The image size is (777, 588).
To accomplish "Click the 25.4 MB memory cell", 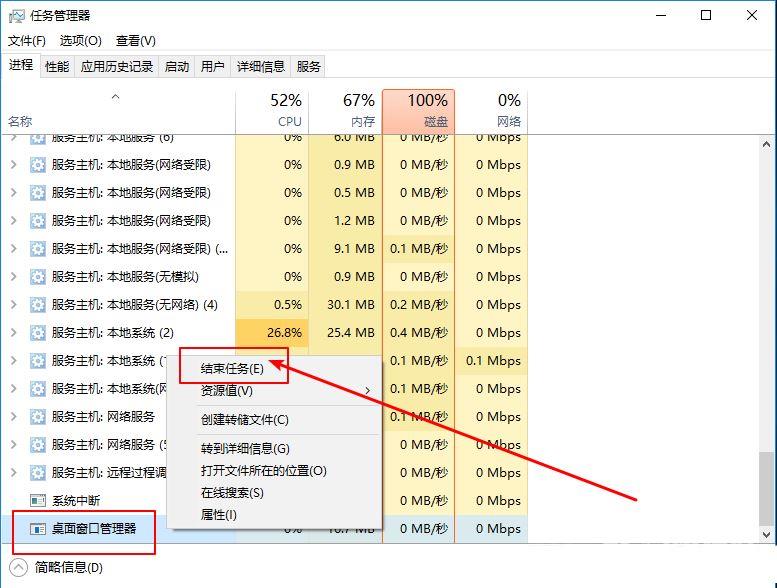I will pyautogui.click(x=345, y=333).
